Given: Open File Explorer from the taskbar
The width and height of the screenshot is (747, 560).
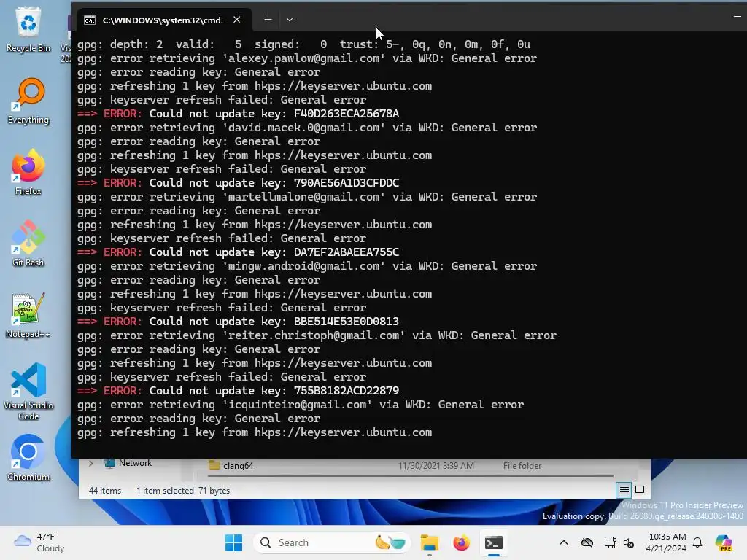Looking at the screenshot, I should point(429,542).
